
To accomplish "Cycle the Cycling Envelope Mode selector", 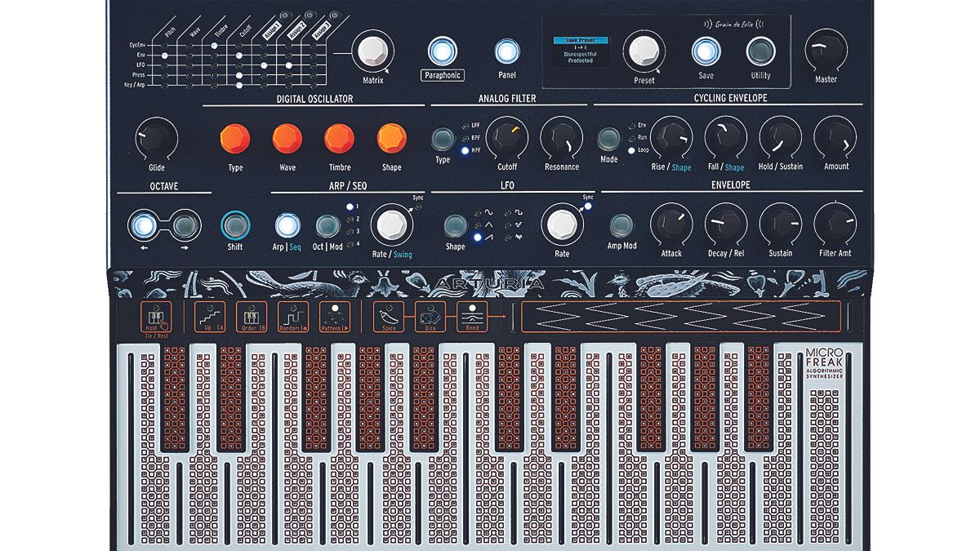I will click(x=608, y=139).
